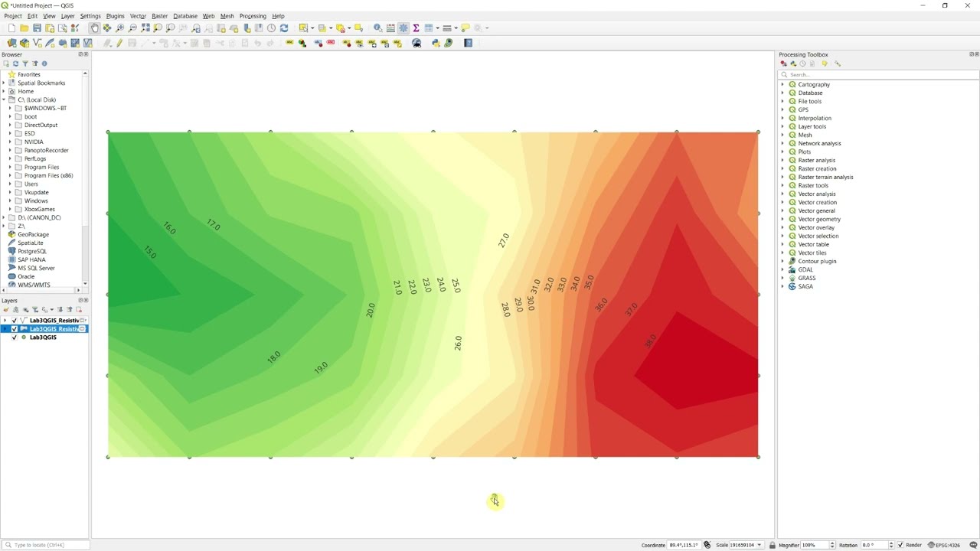Open project using the folder icon

tap(24, 28)
